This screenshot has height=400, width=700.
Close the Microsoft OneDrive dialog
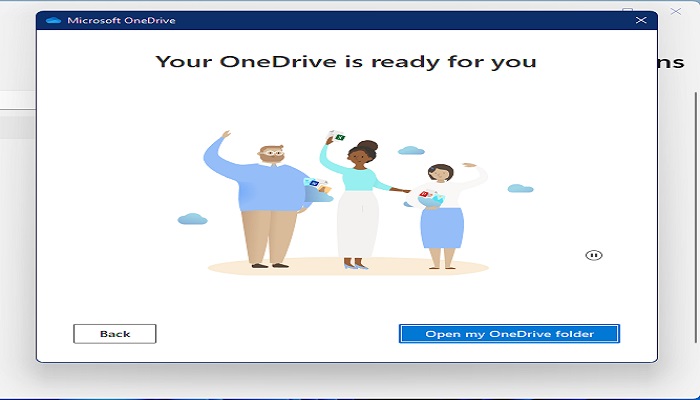click(x=641, y=20)
